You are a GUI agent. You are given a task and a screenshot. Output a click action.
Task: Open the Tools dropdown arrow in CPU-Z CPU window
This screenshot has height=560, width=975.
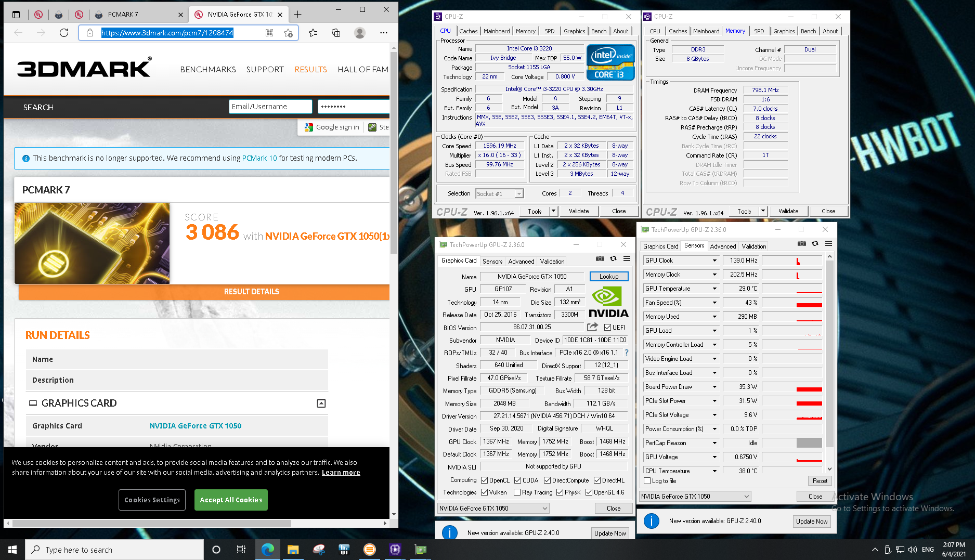553,211
